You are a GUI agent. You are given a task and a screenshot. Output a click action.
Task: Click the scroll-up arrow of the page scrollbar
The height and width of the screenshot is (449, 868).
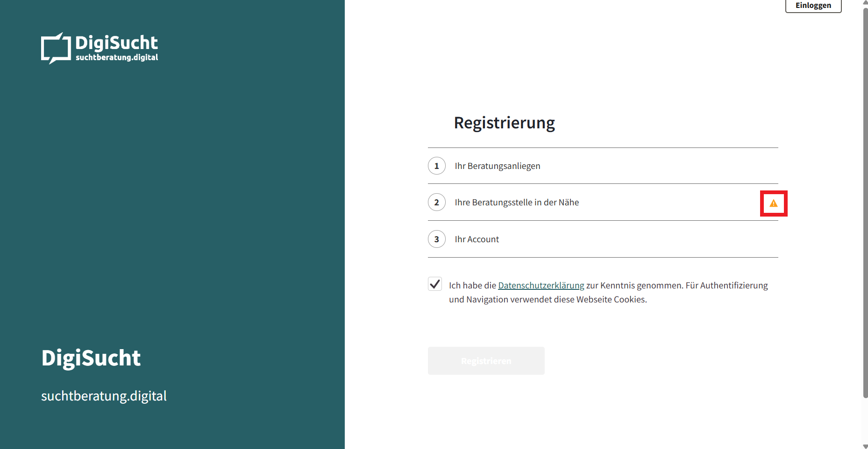point(865,3)
